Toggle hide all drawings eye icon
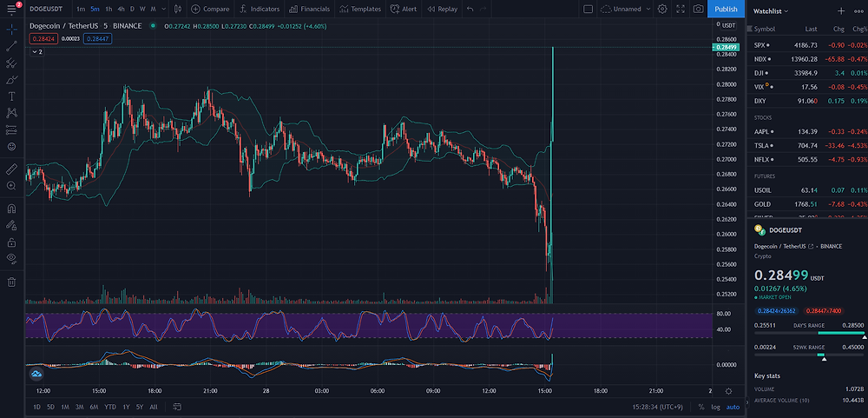This screenshot has width=868, height=418. (x=11, y=258)
